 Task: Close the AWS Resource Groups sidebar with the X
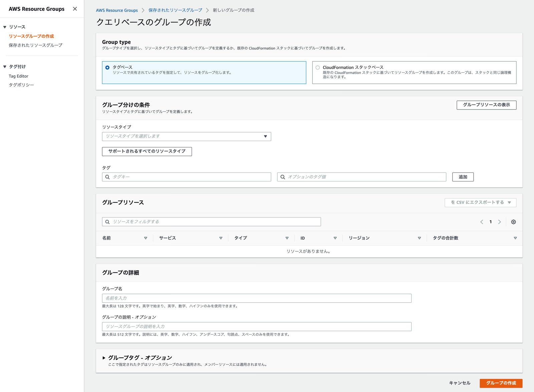75,9
